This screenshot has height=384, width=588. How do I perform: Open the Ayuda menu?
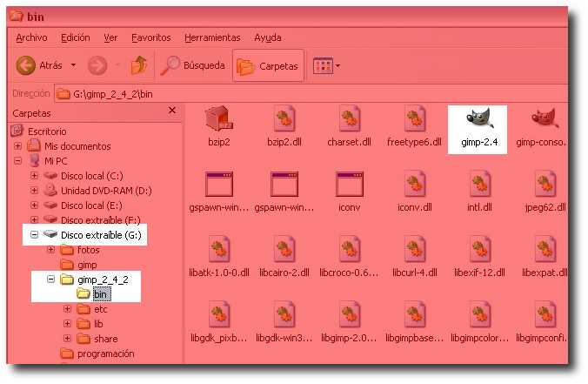[268, 37]
